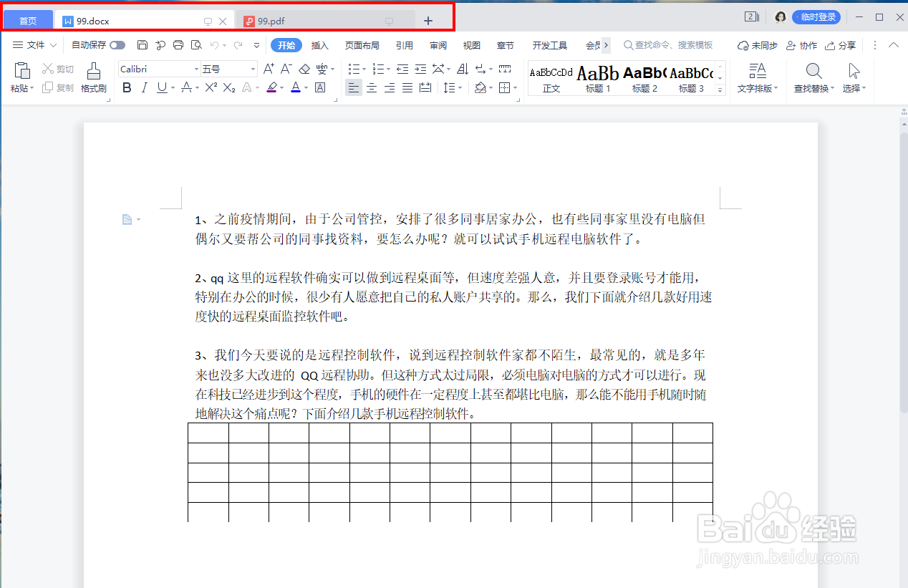Apply italic formatting
This screenshot has height=588, width=908.
click(x=143, y=87)
